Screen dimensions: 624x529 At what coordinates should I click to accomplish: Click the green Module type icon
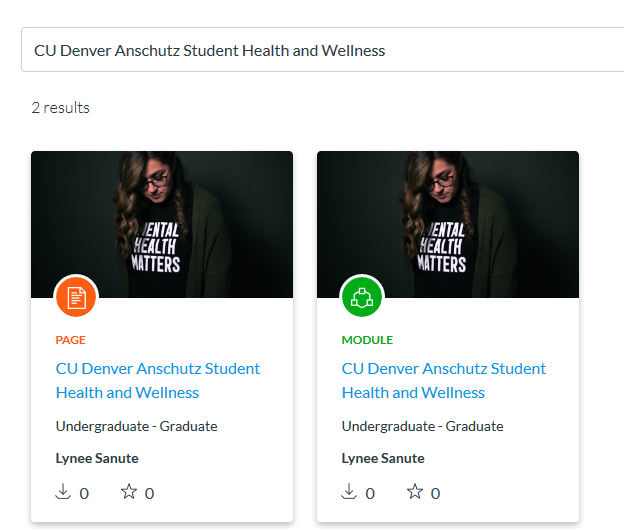point(362,297)
